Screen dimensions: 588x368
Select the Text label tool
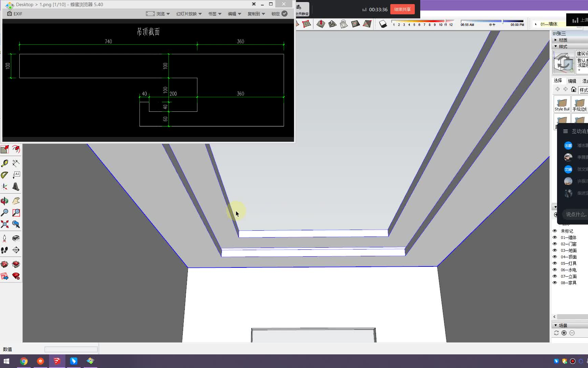(x=16, y=175)
